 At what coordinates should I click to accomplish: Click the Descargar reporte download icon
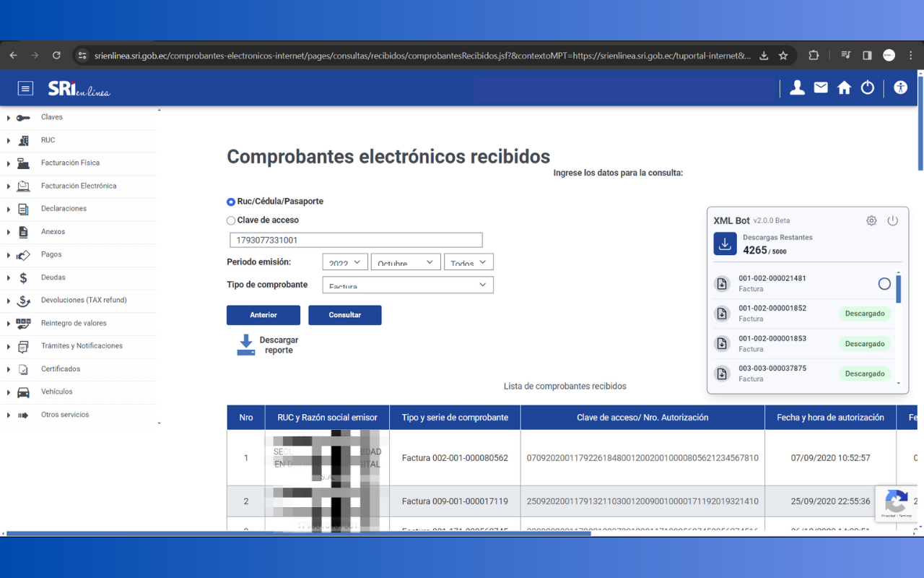[245, 345]
